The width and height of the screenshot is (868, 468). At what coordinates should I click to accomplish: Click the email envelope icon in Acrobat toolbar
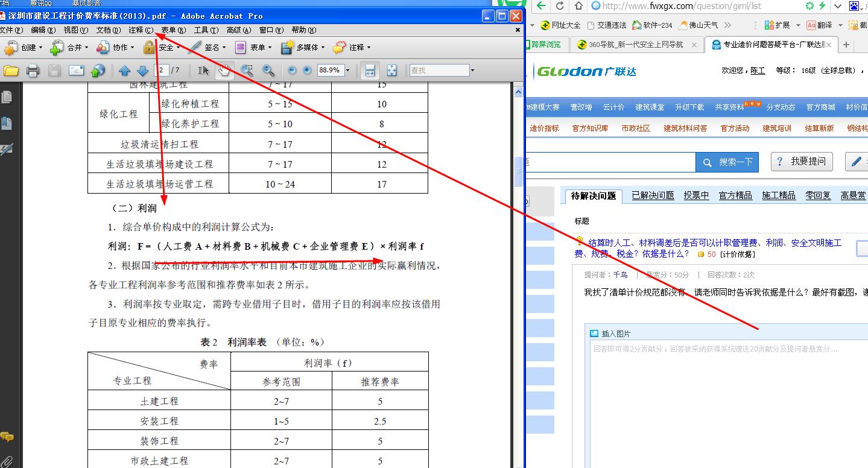click(76, 71)
